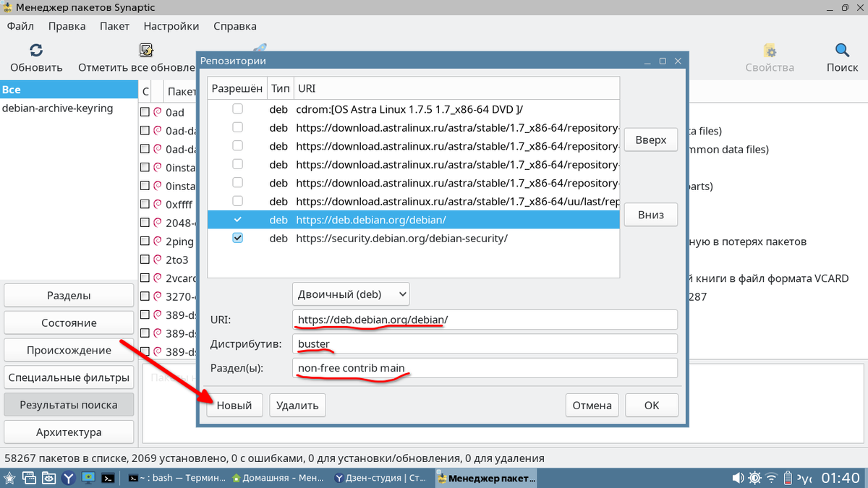Uncheck the deb.debian.org/debian repository checkbox
The image size is (868, 488).
click(237, 219)
